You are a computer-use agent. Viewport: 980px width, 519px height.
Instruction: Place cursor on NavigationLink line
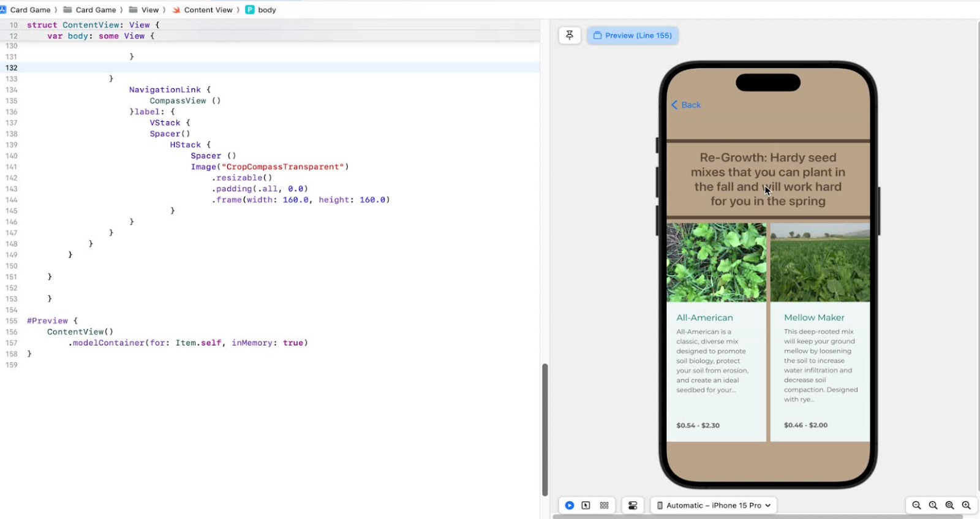coord(170,90)
